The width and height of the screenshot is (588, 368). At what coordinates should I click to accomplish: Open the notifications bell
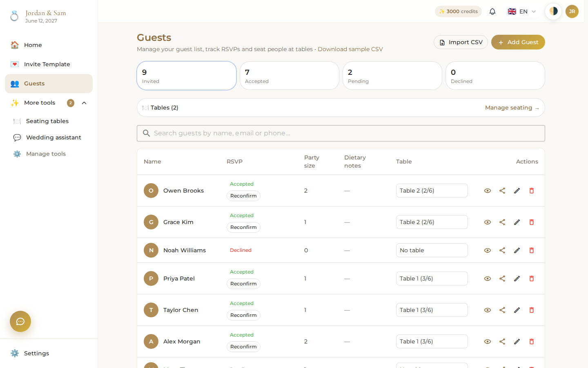(492, 11)
